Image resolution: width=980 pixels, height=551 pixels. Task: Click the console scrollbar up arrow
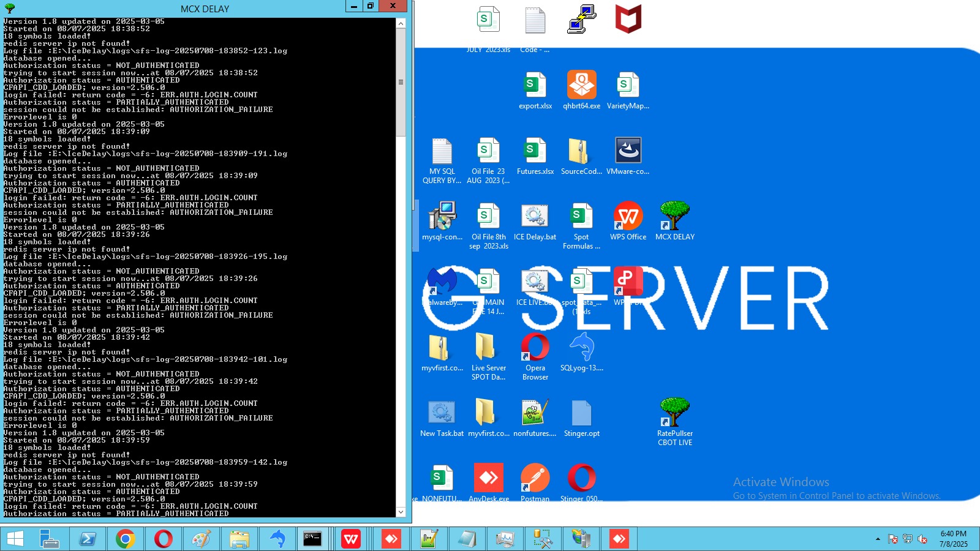tap(401, 24)
